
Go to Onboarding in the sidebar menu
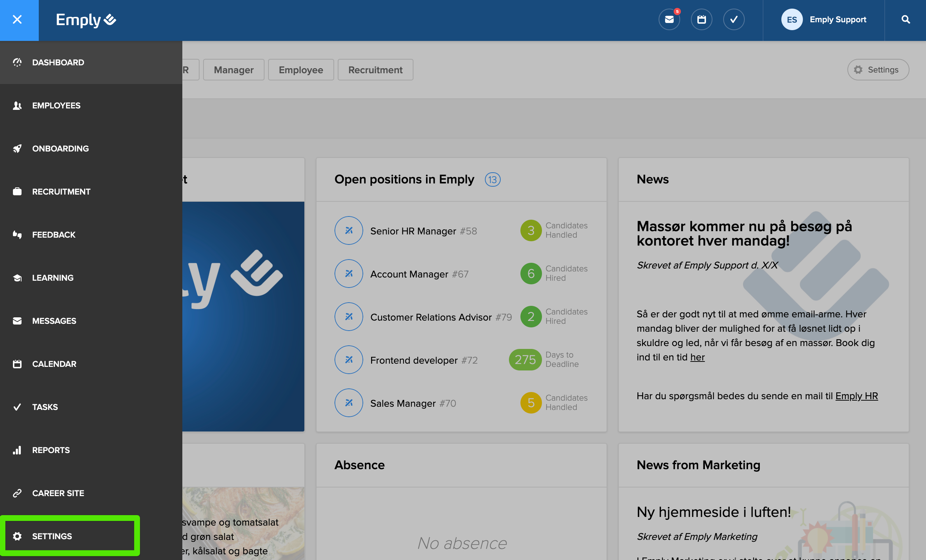(x=61, y=149)
